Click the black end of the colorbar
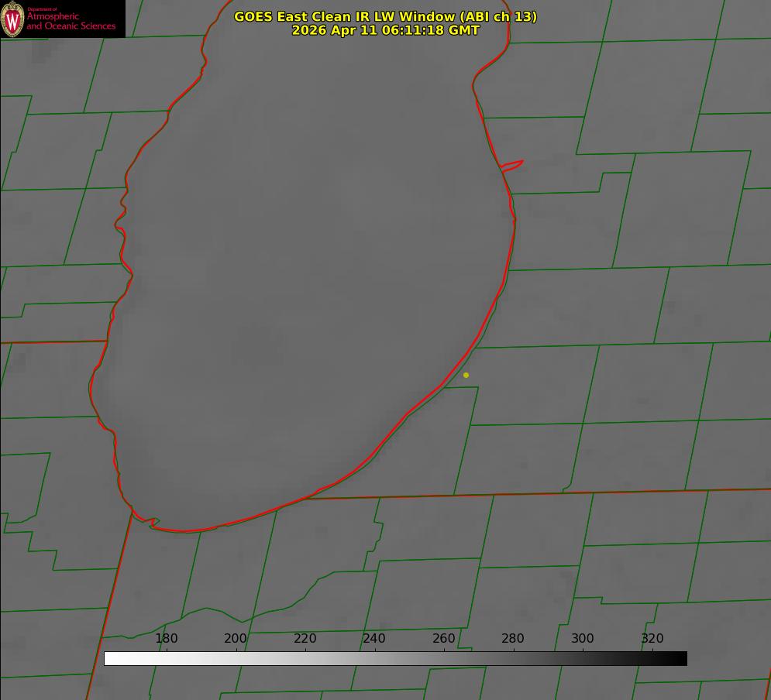The width and height of the screenshot is (771, 700). 677,658
